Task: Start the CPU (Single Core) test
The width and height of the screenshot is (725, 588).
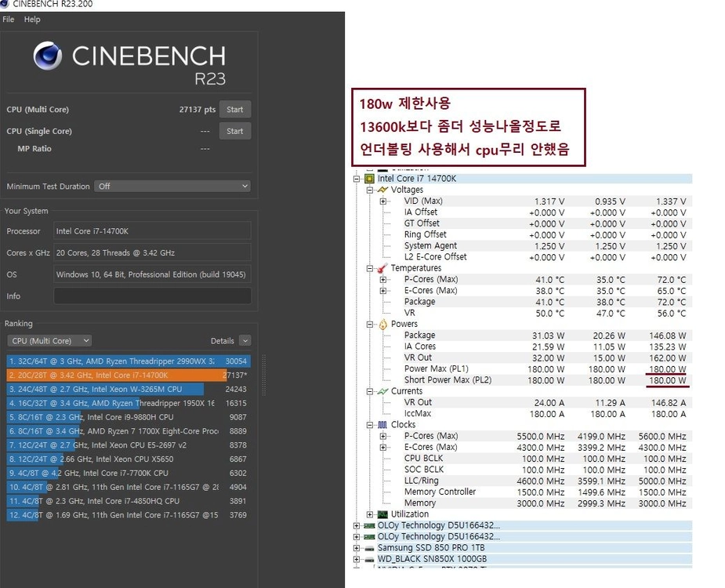Action: click(x=235, y=131)
